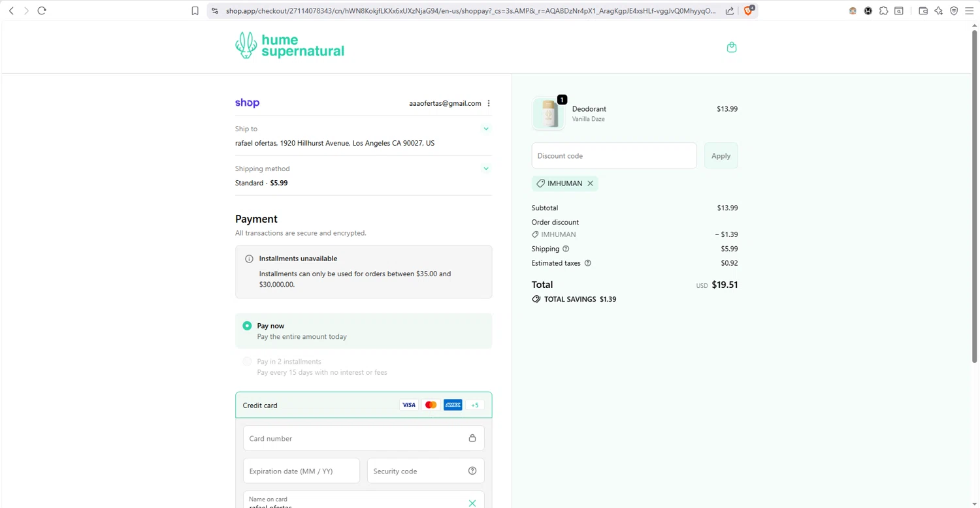Click the IMHUMAN applied code tag
The height and width of the screenshot is (508, 980).
click(564, 183)
